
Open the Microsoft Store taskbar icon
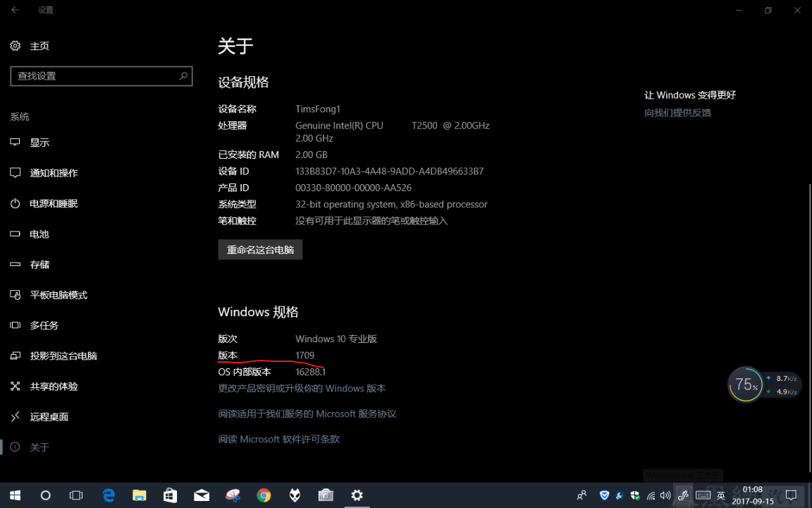pyautogui.click(x=170, y=495)
